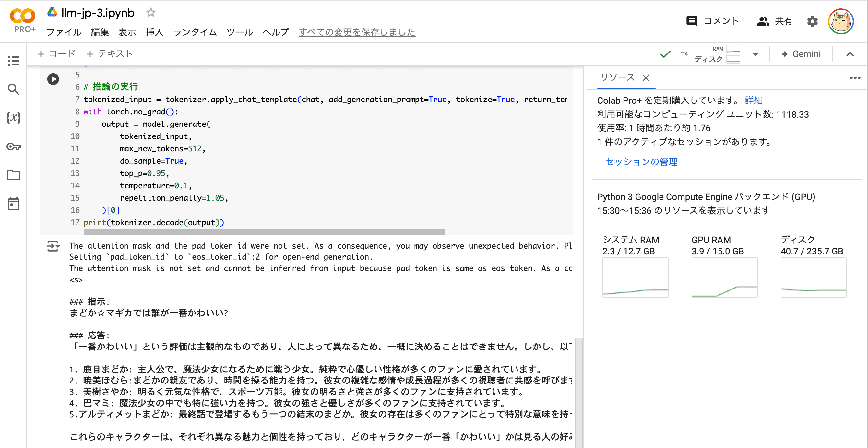Open the search panel in the sidebar

point(14,89)
